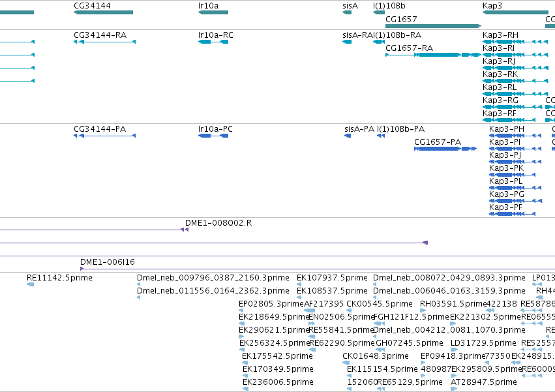Click the EK170349.5prime EST label
The height and width of the screenshot is (392, 555).
(278, 369)
